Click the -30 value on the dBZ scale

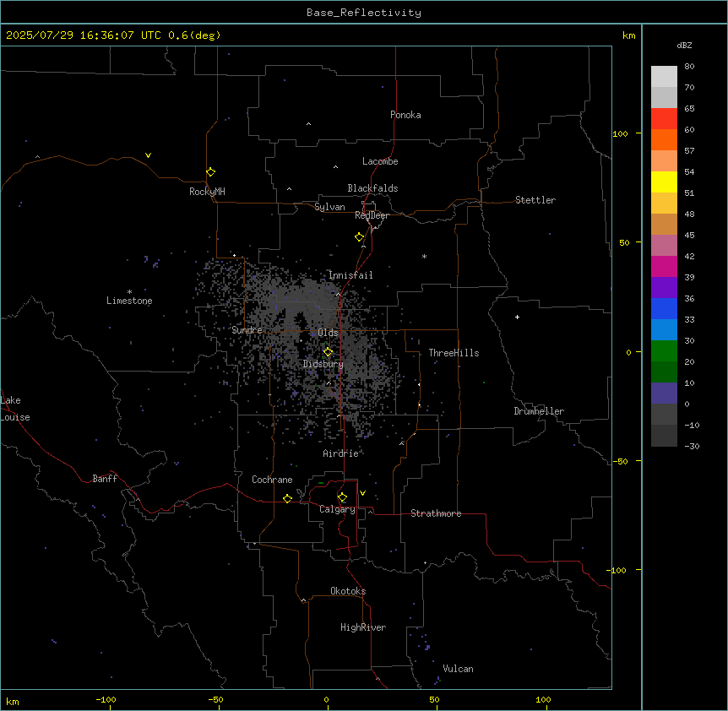(x=692, y=447)
